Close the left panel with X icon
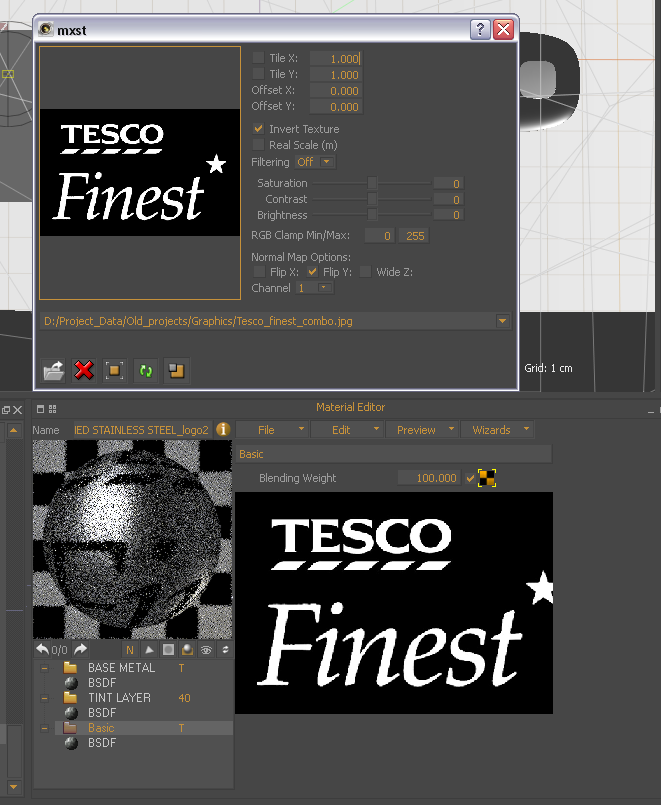 18,410
